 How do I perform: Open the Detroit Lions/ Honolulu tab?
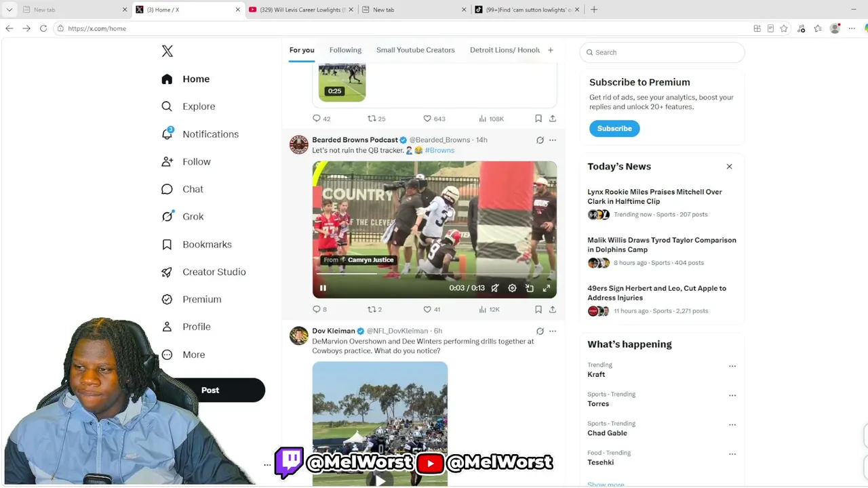(x=505, y=50)
